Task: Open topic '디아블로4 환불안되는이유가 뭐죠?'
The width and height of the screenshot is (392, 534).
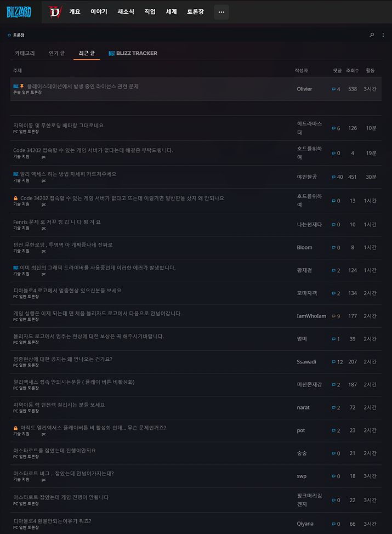Action: [52, 520]
